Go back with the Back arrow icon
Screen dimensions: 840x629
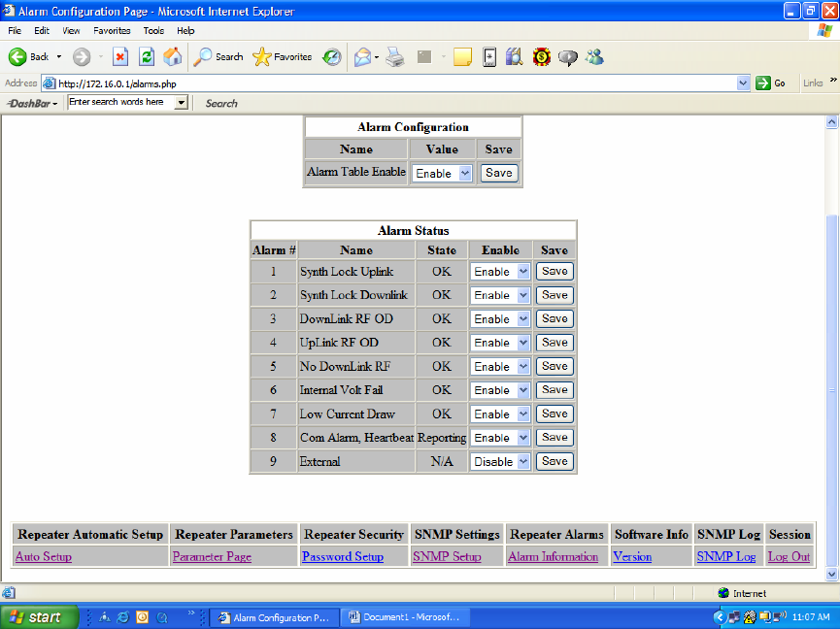point(17,56)
